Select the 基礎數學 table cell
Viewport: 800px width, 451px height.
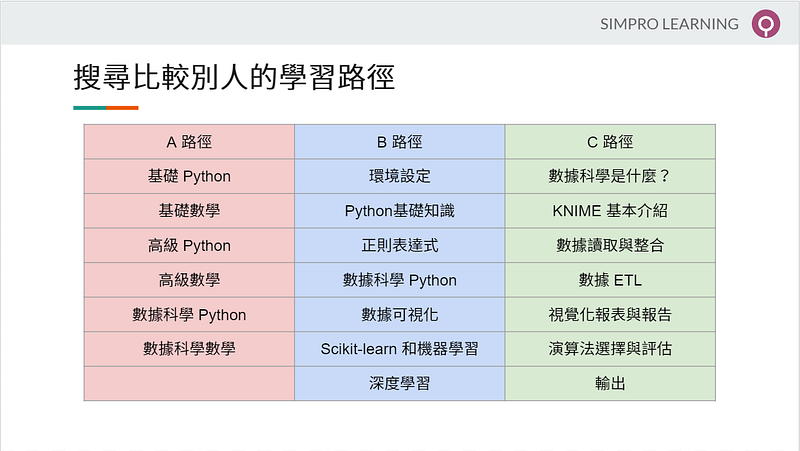click(x=189, y=211)
